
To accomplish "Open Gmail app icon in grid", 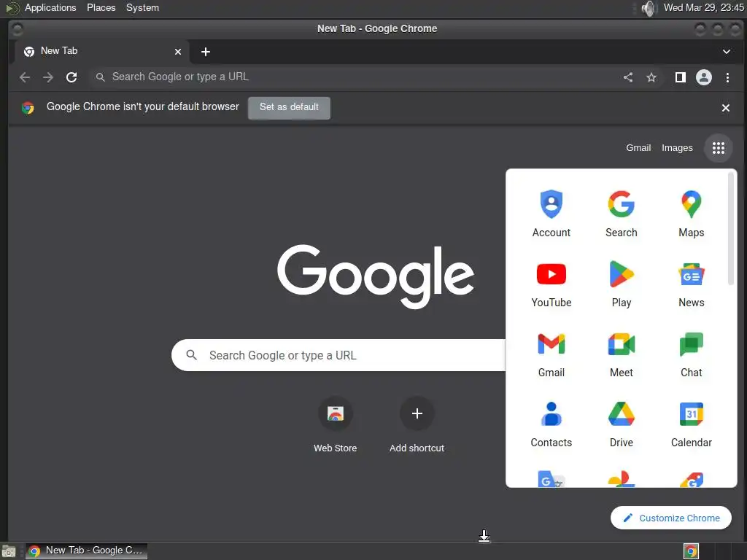I will [551, 354].
